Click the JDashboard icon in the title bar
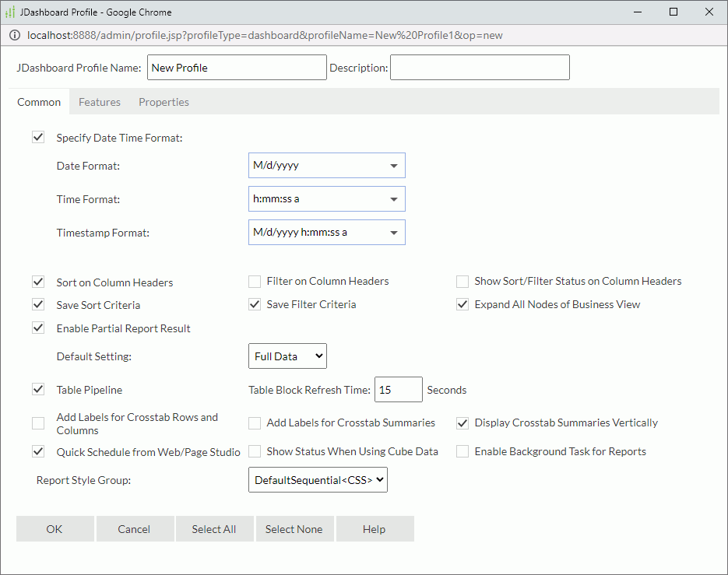 11,12
